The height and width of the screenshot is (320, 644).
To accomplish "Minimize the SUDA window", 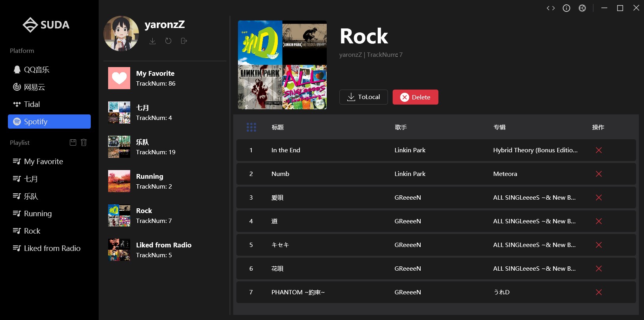I will tap(604, 8).
